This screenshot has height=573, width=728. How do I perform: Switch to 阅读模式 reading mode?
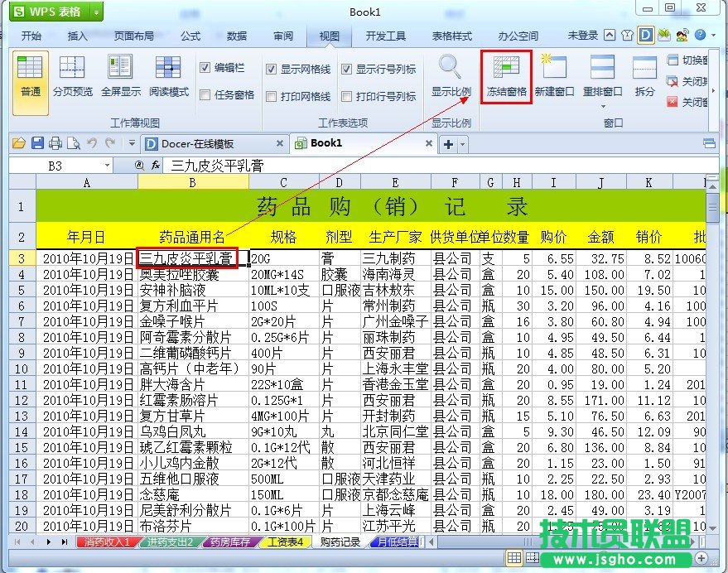click(168, 76)
